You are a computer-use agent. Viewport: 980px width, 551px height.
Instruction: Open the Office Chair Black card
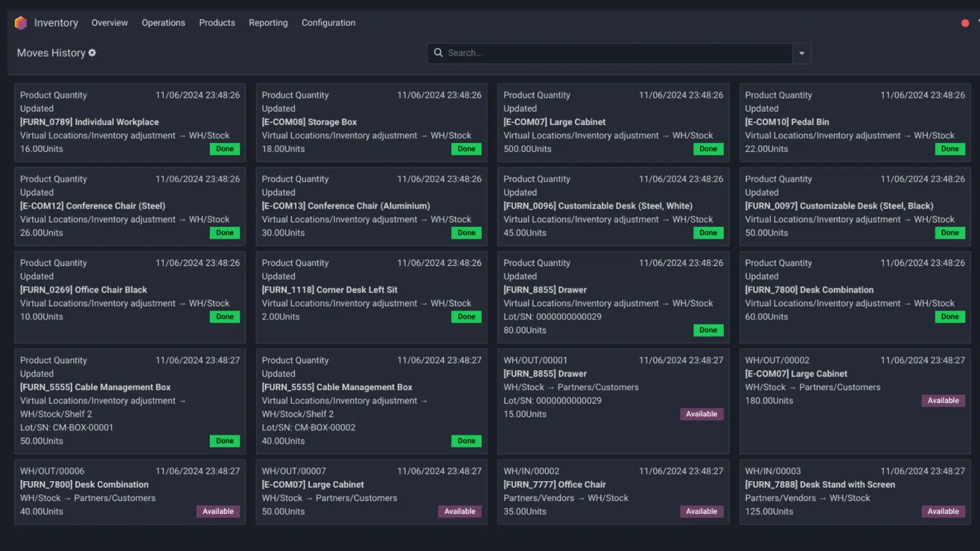click(130, 297)
